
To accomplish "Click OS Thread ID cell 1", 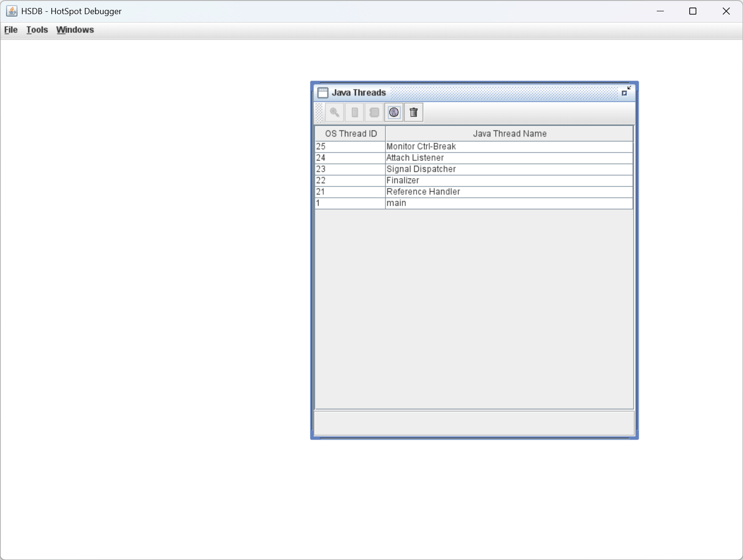I will [350, 203].
